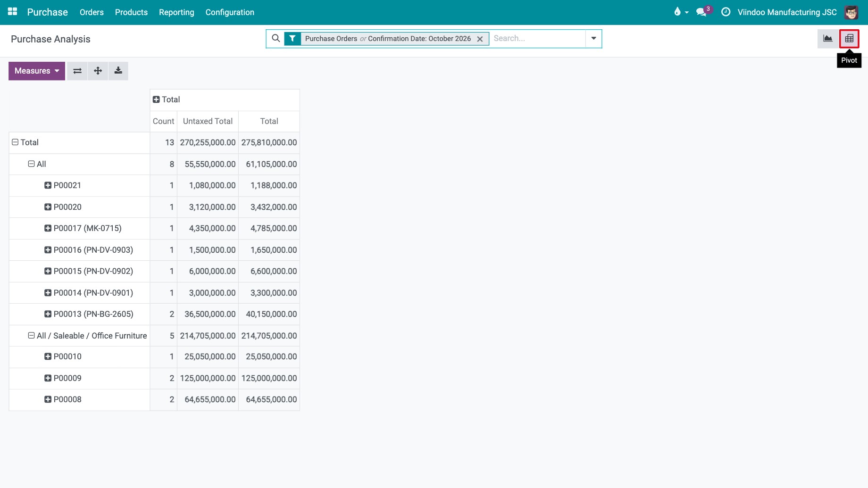The width and height of the screenshot is (868, 488).
Task: Click the search magnifier icon
Action: point(276,38)
